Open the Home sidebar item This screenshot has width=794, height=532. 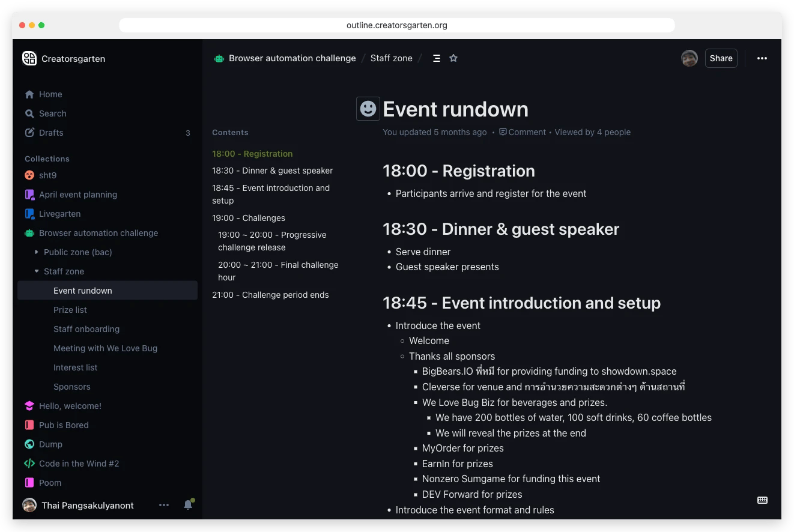108,94
